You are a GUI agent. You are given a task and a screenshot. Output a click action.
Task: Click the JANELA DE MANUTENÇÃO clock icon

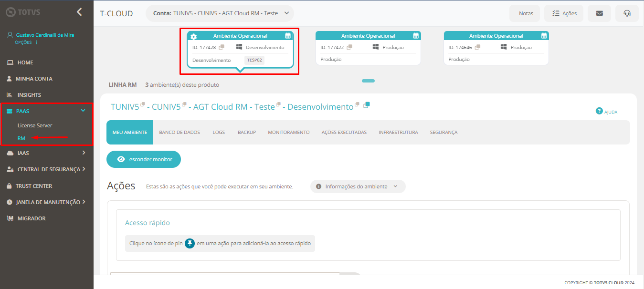(x=10, y=202)
